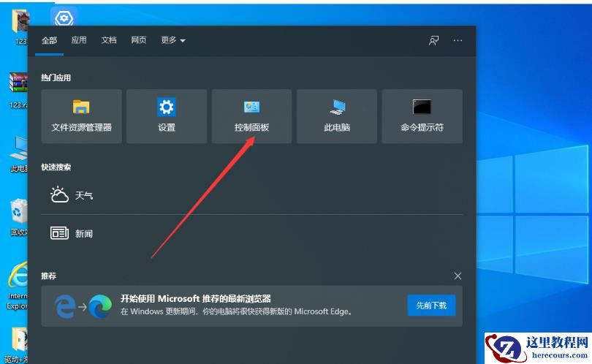This screenshot has height=364, width=592.
Task: Click the 先前下载 button
Action: (431, 306)
